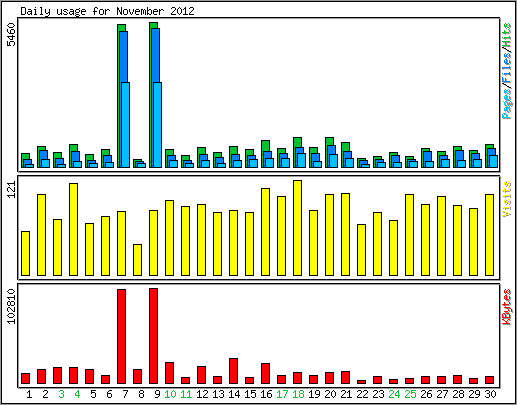The height and width of the screenshot is (405, 517).
Task: Click the yellow Visits legend text
Action: (507, 199)
